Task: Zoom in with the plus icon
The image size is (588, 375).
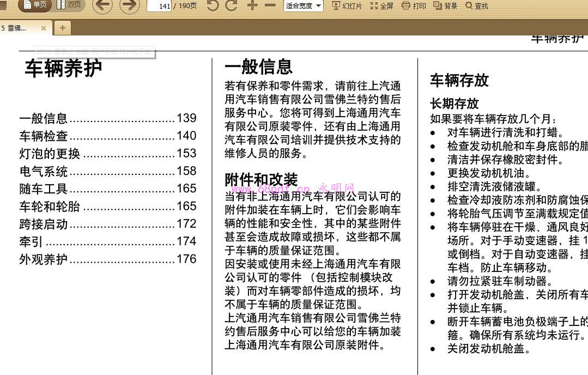Action: tap(252, 5)
